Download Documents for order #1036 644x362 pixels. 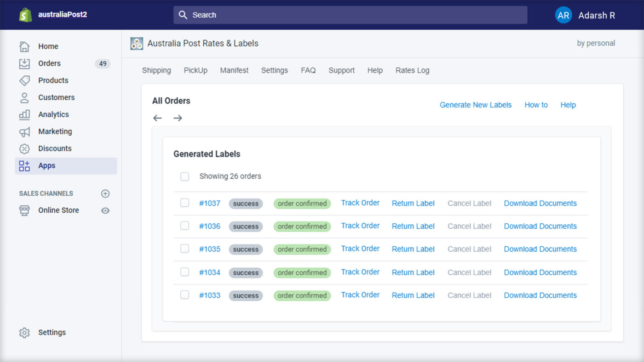(x=540, y=226)
